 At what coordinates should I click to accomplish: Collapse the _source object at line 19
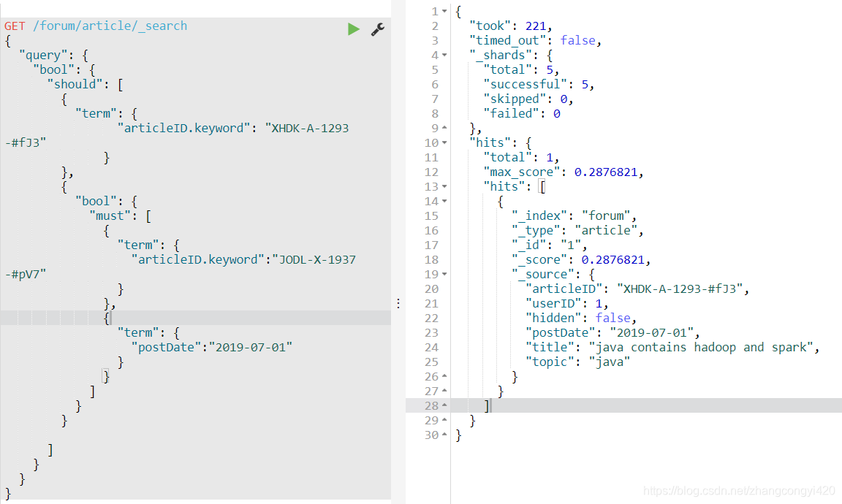(443, 274)
